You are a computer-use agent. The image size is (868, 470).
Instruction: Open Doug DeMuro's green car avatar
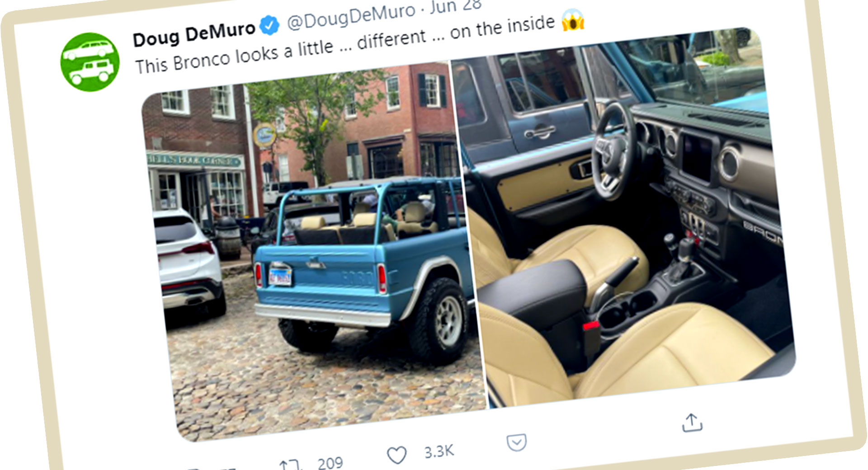pyautogui.click(x=90, y=61)
